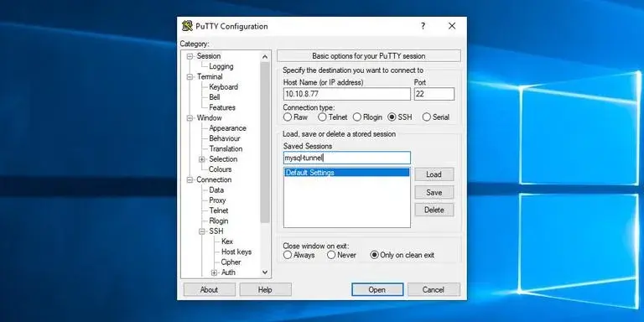Screen dimensions: 644x322
Task: Open the Proxy category
Action: click(x=217, y=200)
